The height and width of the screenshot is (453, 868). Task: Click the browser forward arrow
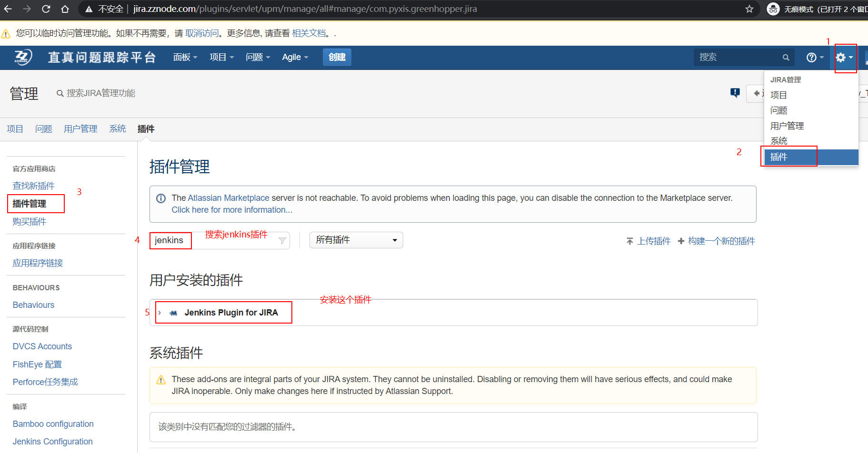point(27,9)
